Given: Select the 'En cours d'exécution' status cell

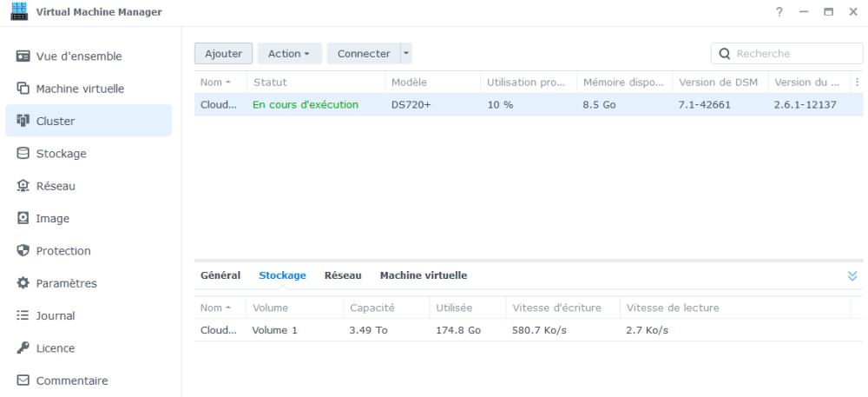Looking at the screenshot, I should (306, 104).
